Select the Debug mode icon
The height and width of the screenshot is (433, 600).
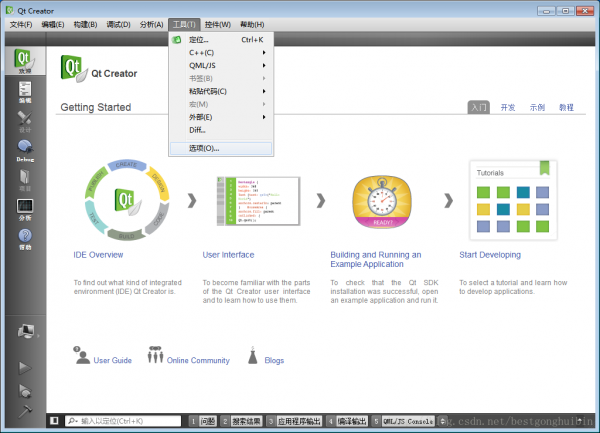pyautogui.click(x=25, y=151)
